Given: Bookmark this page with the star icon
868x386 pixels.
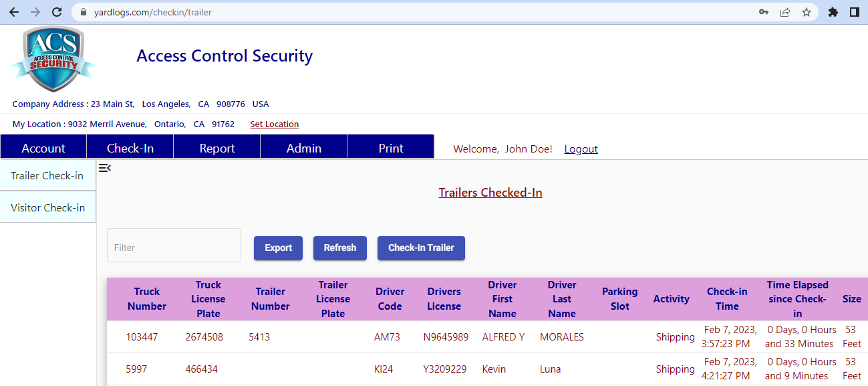Looking at the screenshot, I should point(807,12).
